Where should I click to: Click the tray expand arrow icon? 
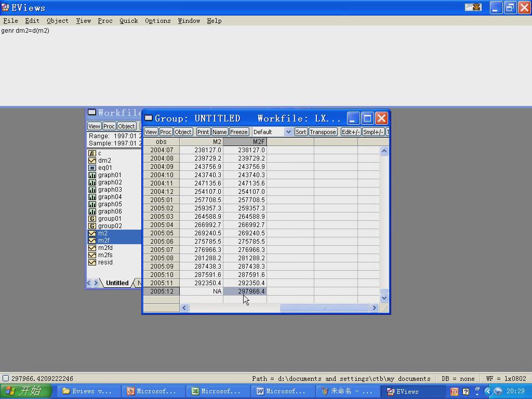tap(488, 392)
